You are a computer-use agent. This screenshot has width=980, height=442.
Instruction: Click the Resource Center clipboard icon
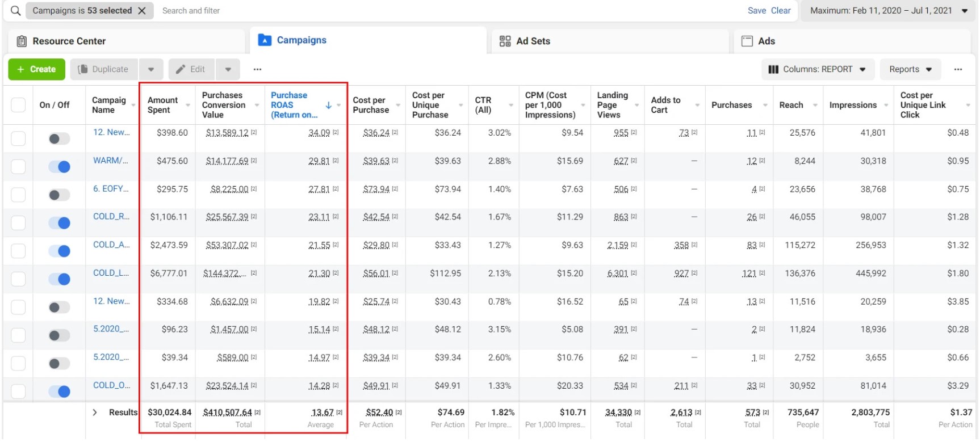[22, 41]
